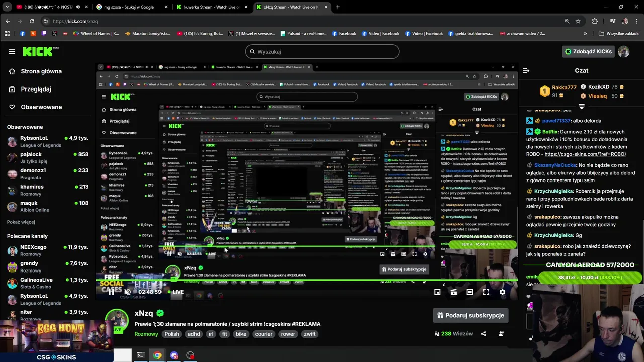Open the Chrome media controls icon
Viewport: 644px width, 362px height.
612,21
